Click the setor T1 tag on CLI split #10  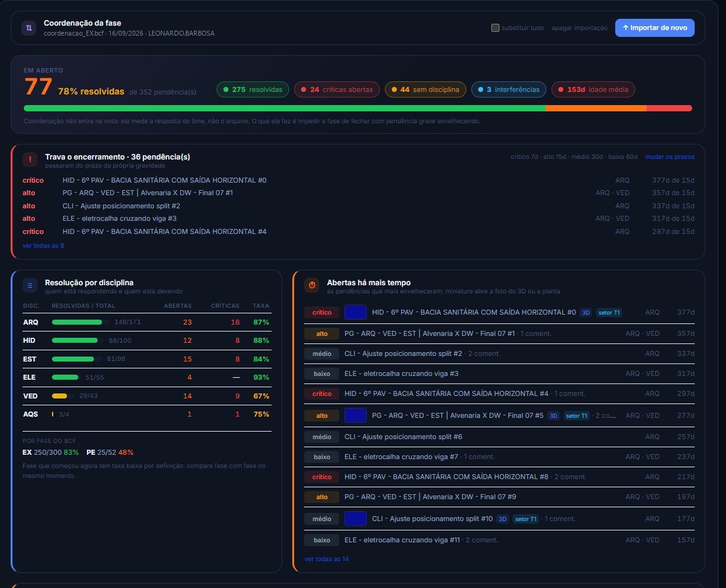pos(526,519)
